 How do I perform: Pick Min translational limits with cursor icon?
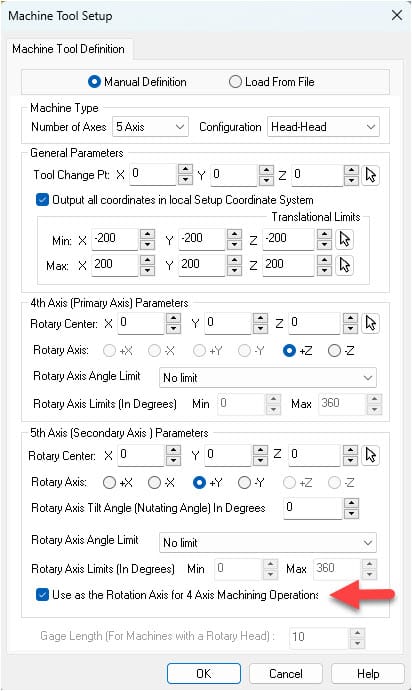344,239
